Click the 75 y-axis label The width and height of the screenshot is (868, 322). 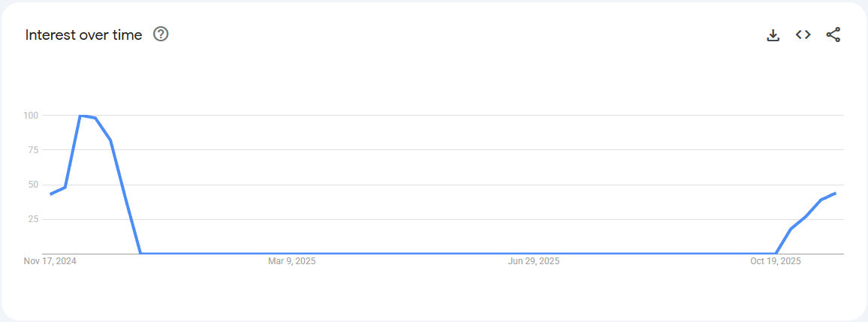(33, 150)
